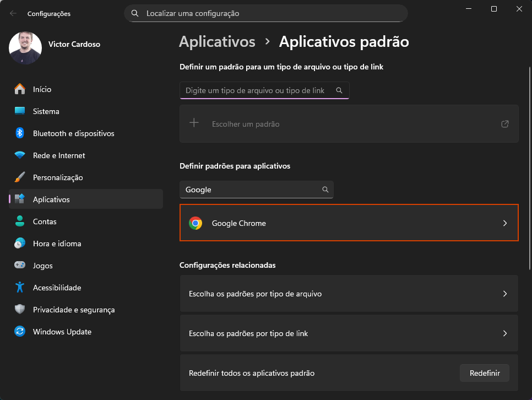The height and width of the screenshot is (400, 532).
Task: Expand Google Chrome entry chevron
Action: coord(505,223)
